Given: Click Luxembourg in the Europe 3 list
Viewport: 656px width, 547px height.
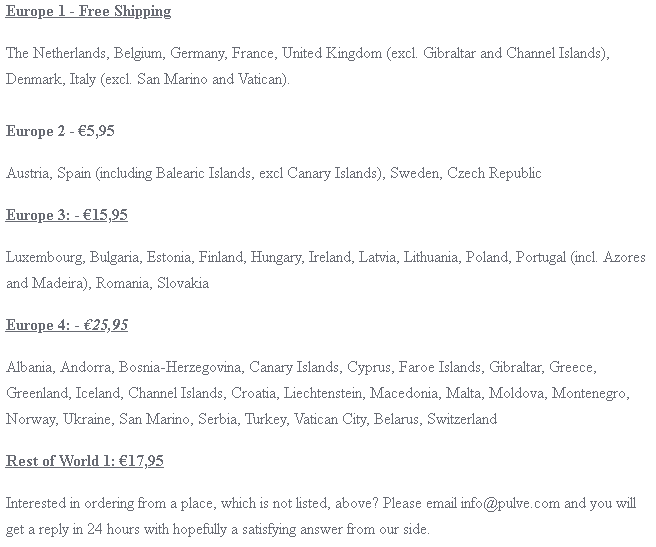Looking at the screenshot, I should [44, 257].
